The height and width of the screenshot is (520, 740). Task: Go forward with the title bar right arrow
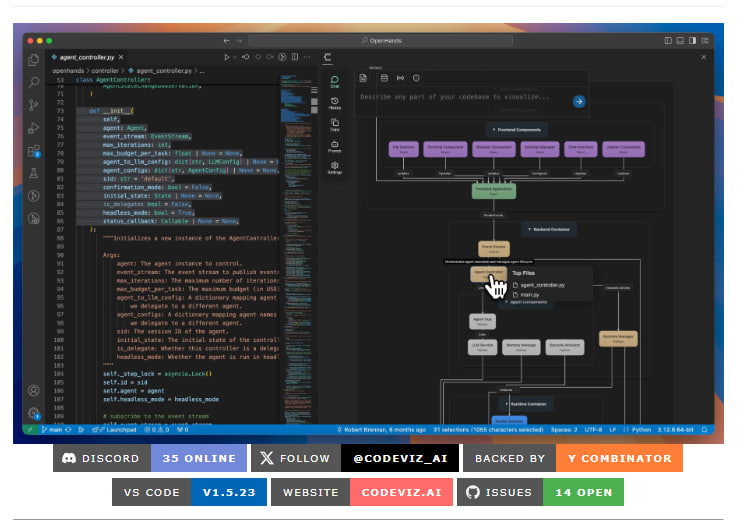click(x=239, y=41)
